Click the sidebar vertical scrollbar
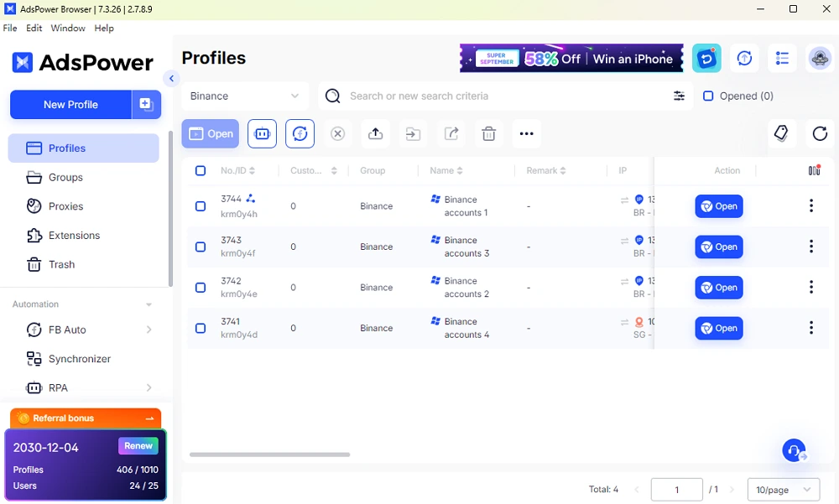The image size is (839, 504). 170,209
